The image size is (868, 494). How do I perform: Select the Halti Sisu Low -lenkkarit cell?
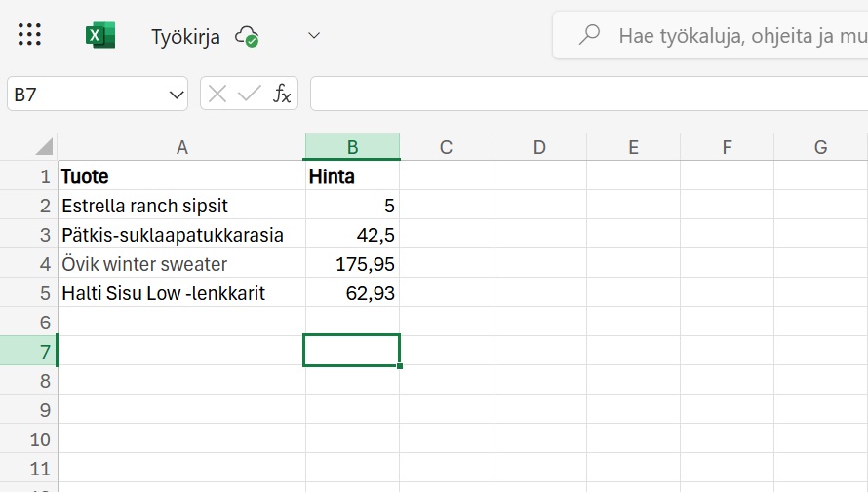pos(181,293)
